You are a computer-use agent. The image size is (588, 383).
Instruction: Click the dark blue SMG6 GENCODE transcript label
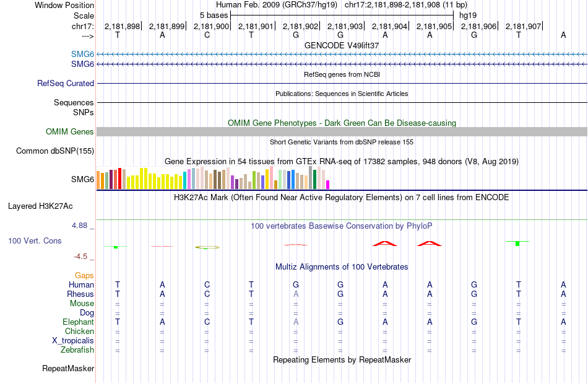point(82,64)
